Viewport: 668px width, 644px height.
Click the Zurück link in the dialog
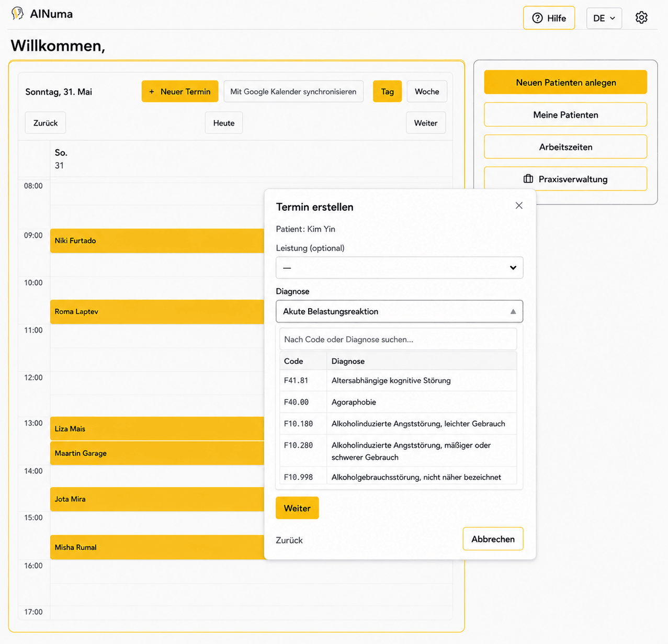[x=289, y=540]
